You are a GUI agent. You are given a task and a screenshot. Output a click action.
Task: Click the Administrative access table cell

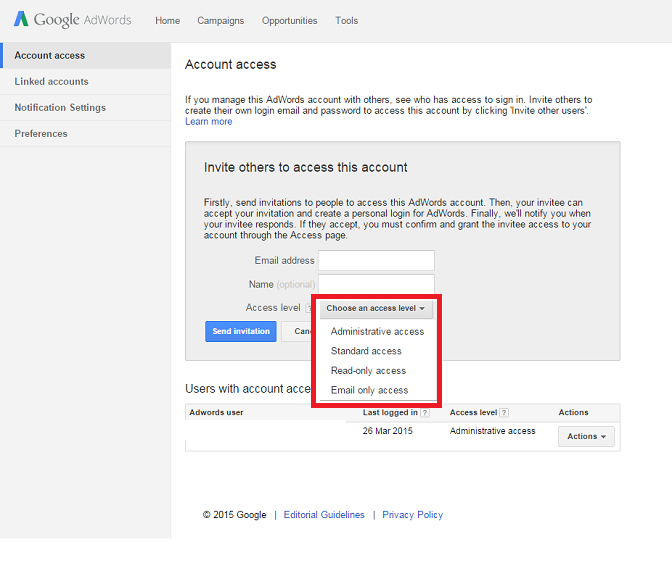pyautogui.click(x=492, y=431)
